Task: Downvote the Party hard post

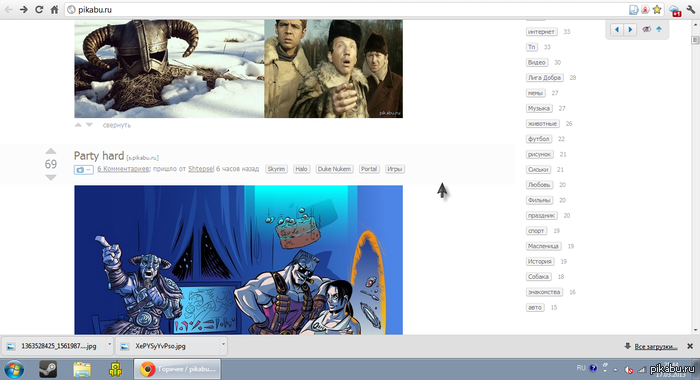Action: point(51,177)
